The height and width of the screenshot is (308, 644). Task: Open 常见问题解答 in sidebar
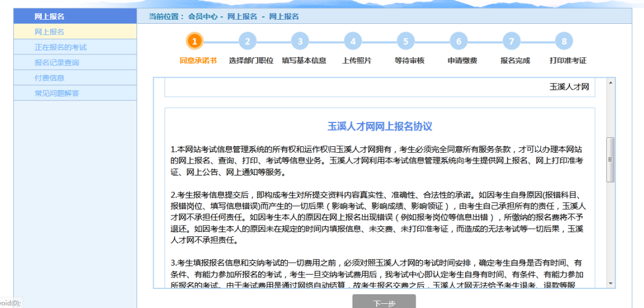(75, 93)
